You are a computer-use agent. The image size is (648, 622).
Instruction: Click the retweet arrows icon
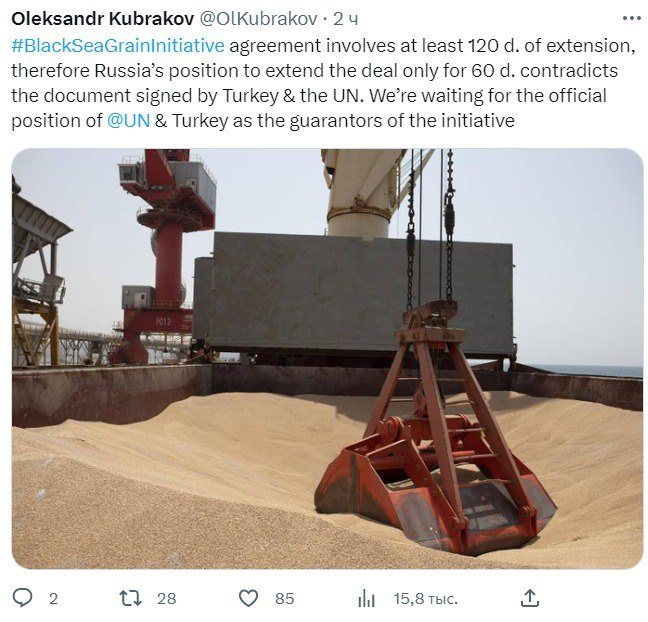(x=130, y=598)
